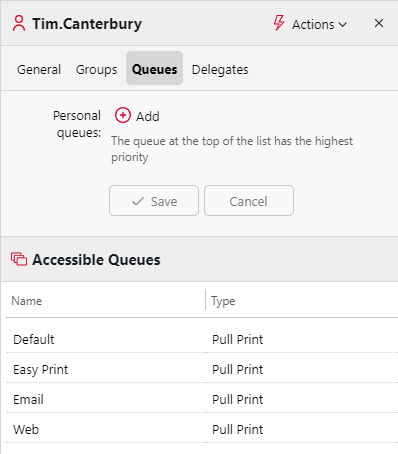
Task: Select the Easy Print queue row
Action: tap(202, 368)
